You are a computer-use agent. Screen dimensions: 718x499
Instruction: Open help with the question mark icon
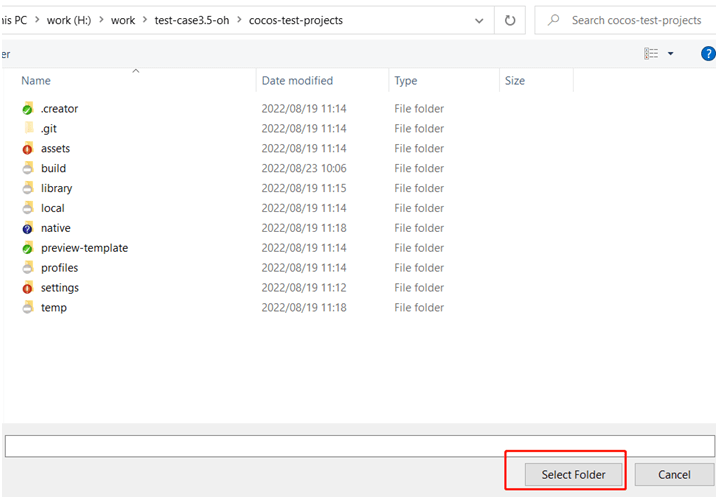708,53
